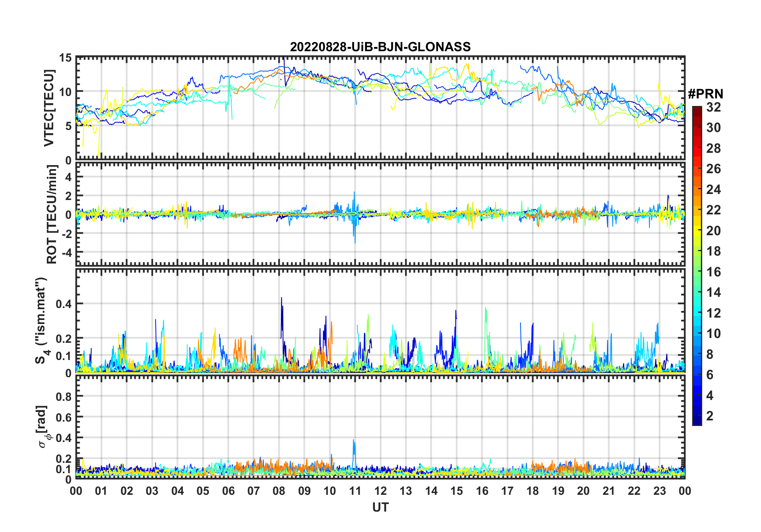Click the dark blue bottom of the colorbar
Screen dimensions: 761x532
point(697,422)
